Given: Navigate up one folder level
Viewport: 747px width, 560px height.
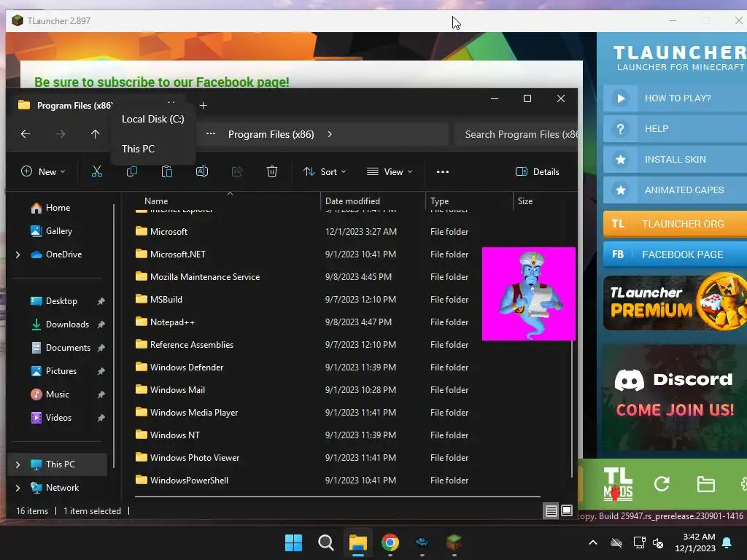Looking at the screenshot, I should [96, 134].
